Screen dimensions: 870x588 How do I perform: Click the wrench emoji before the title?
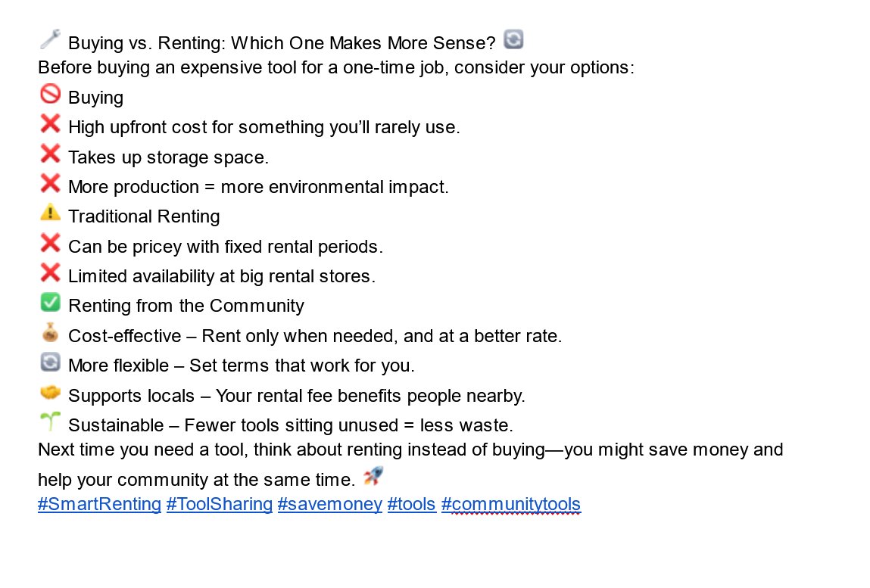click(50, 39)
